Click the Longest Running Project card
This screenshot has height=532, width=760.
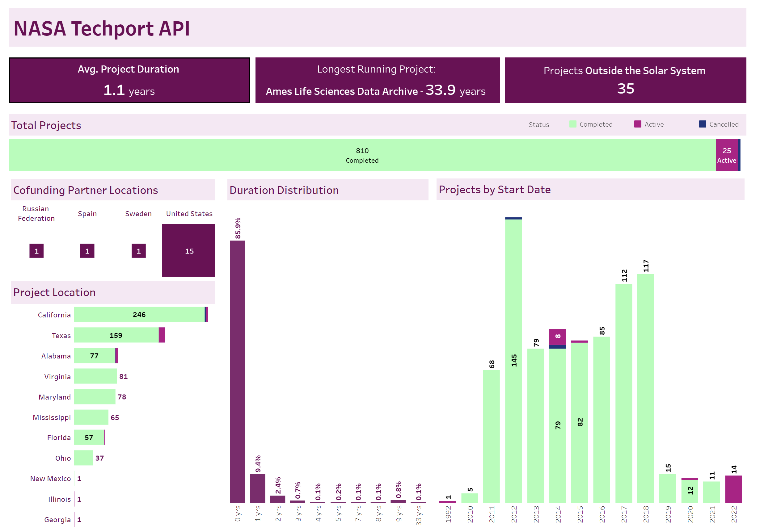point(377,80)
